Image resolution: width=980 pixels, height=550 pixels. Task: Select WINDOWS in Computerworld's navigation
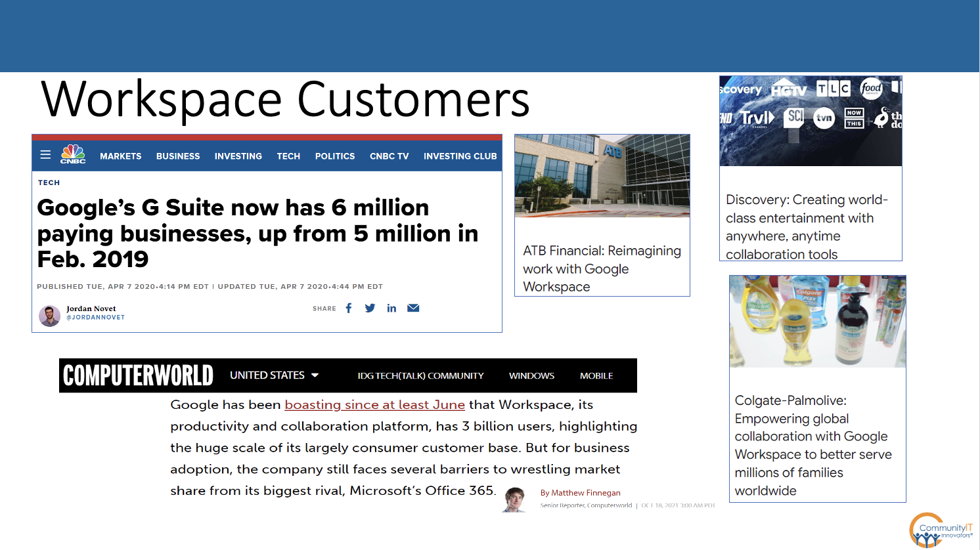pos(533,375)
